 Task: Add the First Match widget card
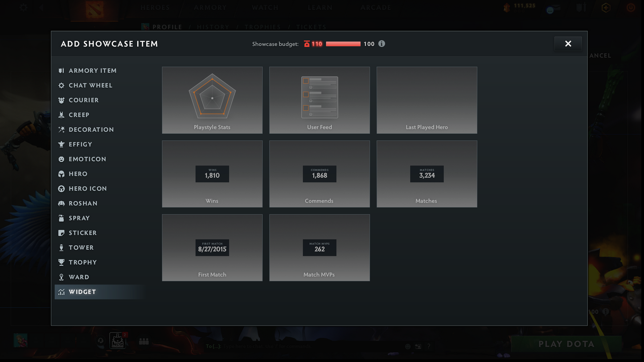pos(212,248)
